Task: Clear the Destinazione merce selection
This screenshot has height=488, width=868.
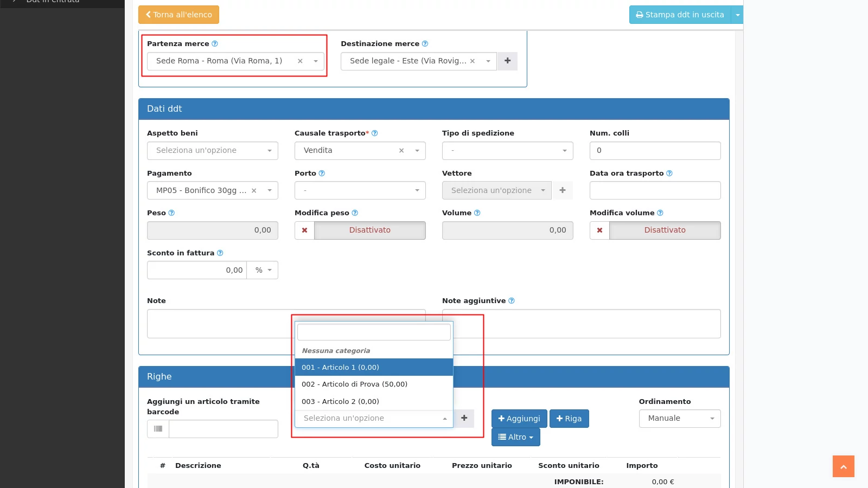Action: pyautogui.click(x=473, y=61)
